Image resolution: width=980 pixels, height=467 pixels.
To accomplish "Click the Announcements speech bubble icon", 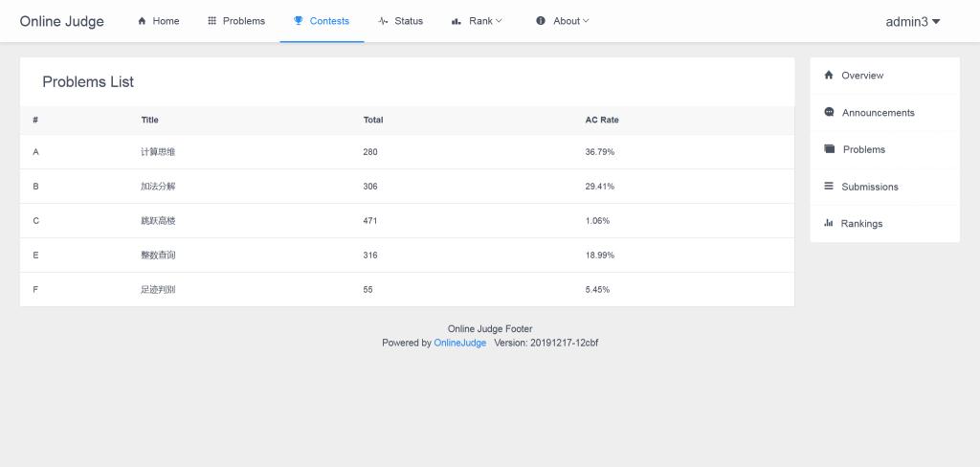I will click(x=830, y=112).
